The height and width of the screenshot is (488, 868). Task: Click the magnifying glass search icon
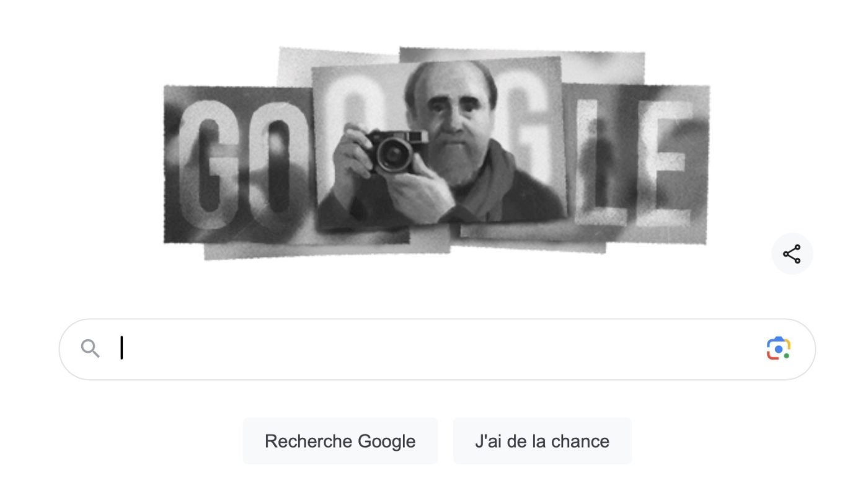pos(91,348)
